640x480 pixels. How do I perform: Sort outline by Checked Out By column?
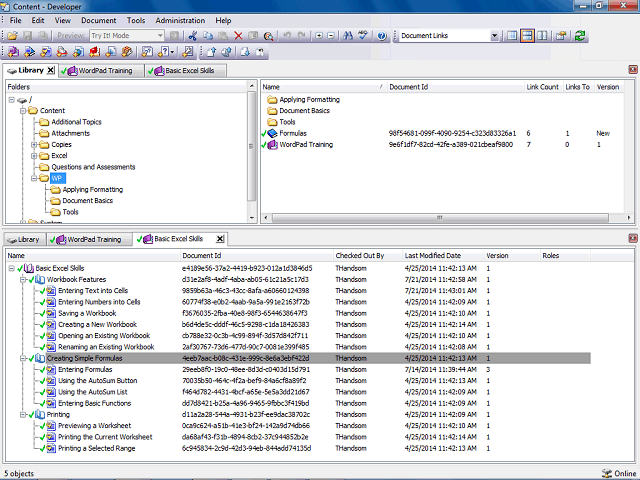click(368, 256)
